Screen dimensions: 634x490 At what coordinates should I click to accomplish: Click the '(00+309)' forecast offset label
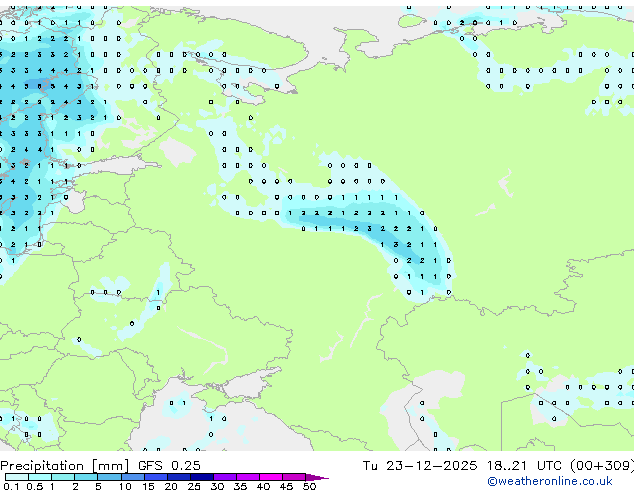(602, 466)
